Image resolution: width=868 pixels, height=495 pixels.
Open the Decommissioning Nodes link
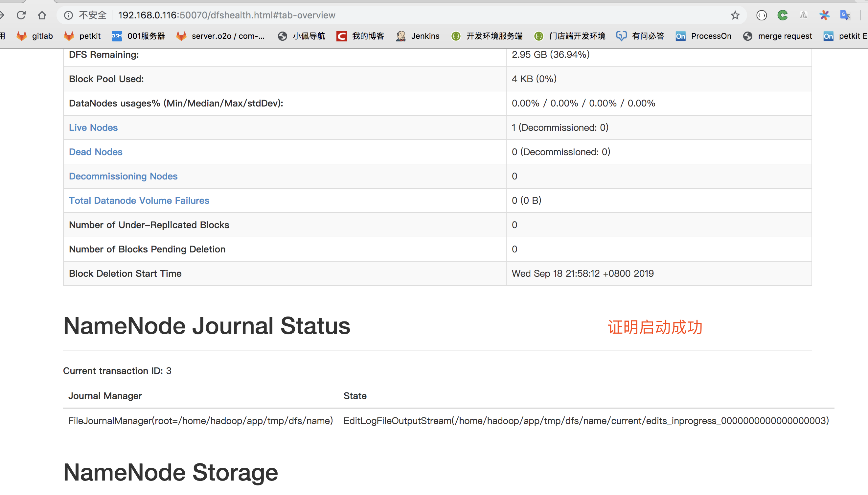click(x=123, y=176)
